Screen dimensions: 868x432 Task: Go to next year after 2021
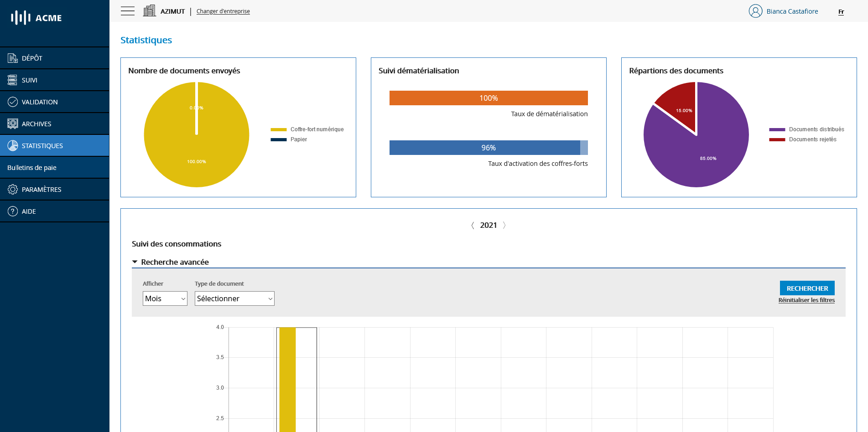[x=504, y=225]
